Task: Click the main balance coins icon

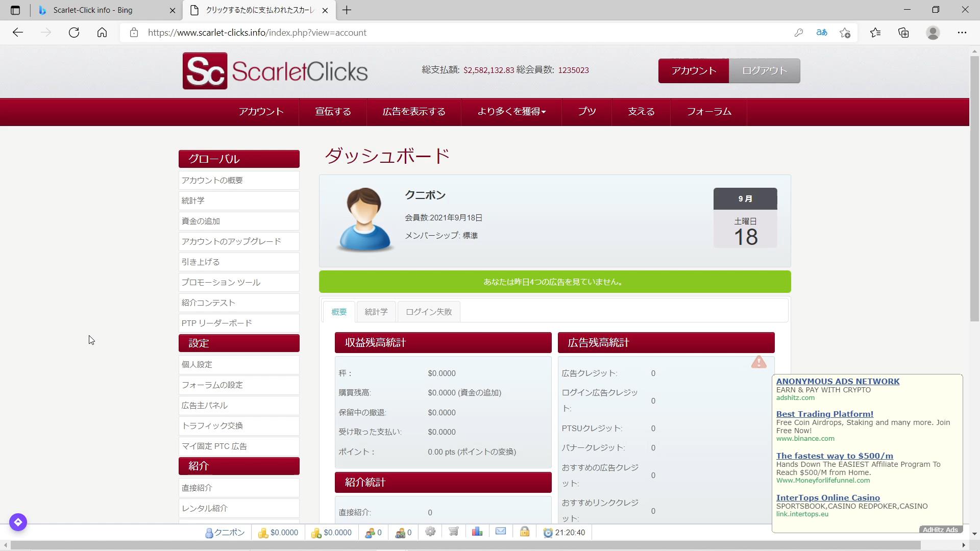Action: 263,533
